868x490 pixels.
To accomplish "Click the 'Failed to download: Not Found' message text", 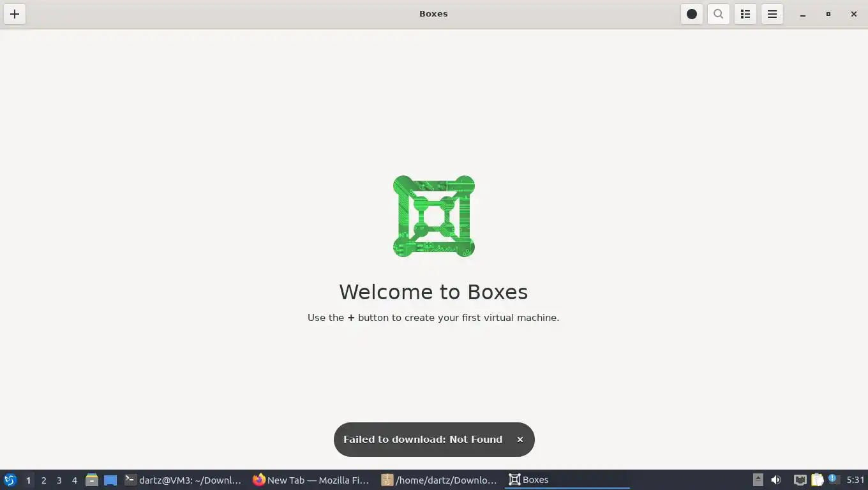I will tap(423, 440).
